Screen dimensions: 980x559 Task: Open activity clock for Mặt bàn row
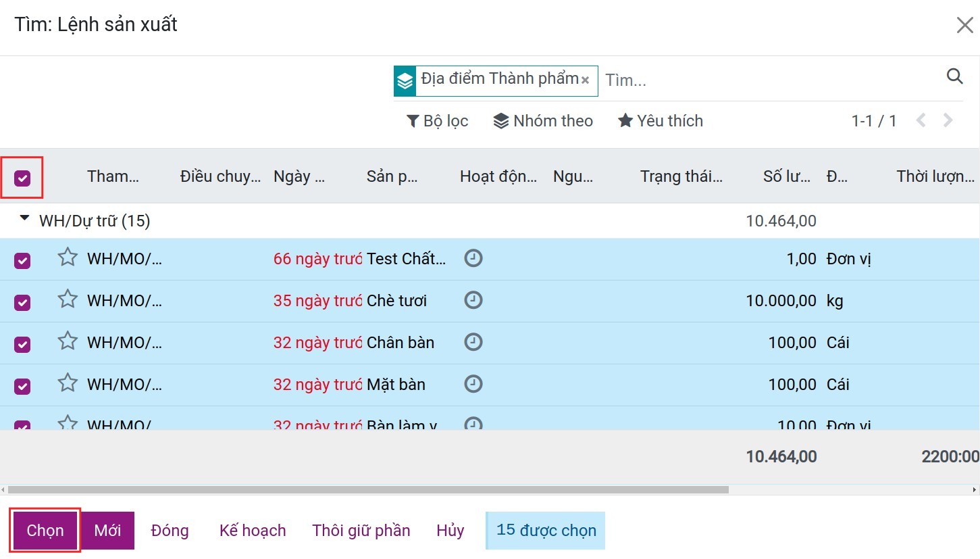click(x=473, y=384)
